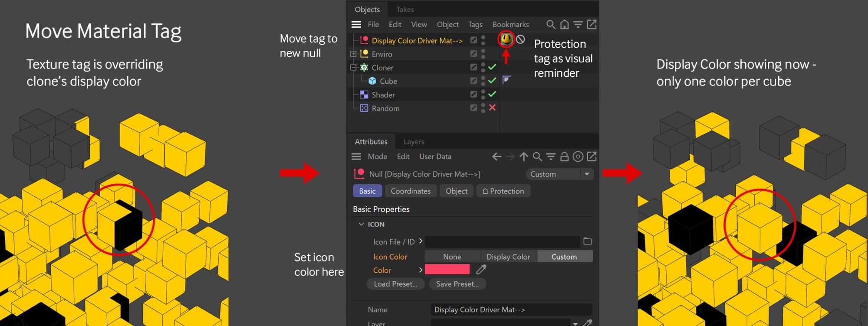This screenshot has height=326, width=868.
Task: Expand the Enviro object hierarchy
Action: pyautogui.click(x=353, y=54)
